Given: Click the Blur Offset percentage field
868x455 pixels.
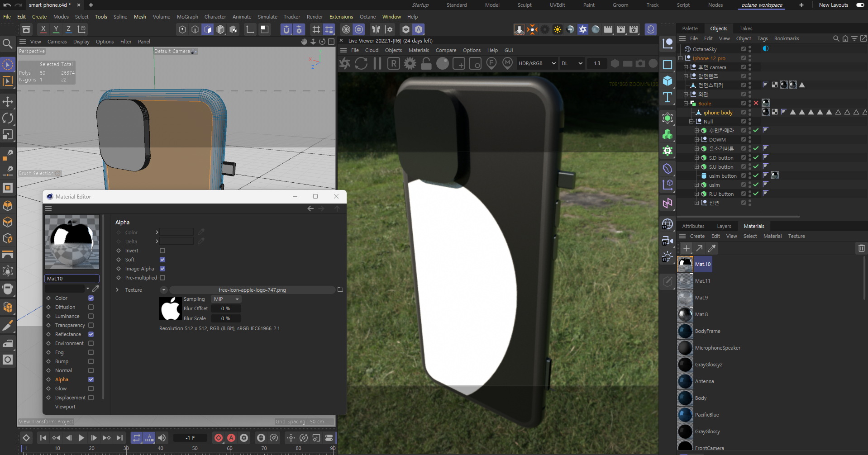Looking at the screenshot, I should [x=226, y=308].
